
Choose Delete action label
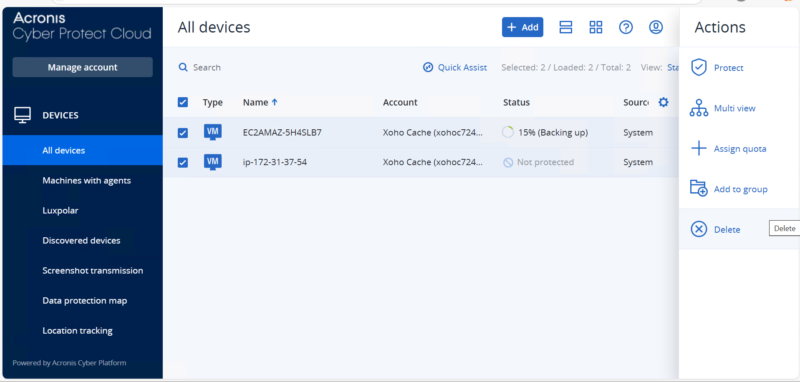[727, 230]
